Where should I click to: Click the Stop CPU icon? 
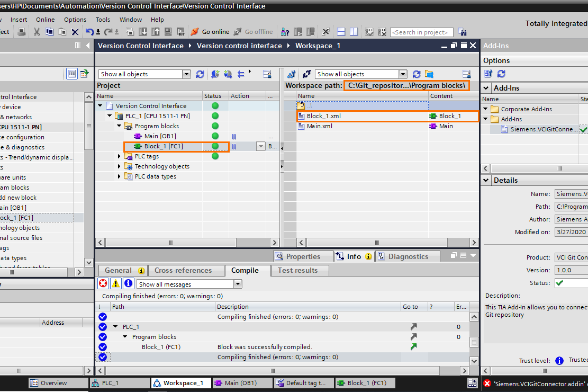point(311,32)
